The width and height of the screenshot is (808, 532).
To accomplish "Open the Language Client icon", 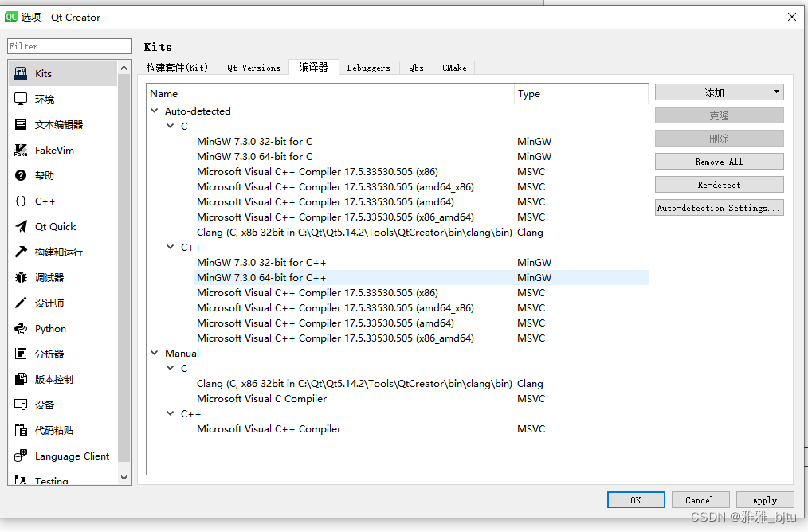I will (x=21, y=456).
